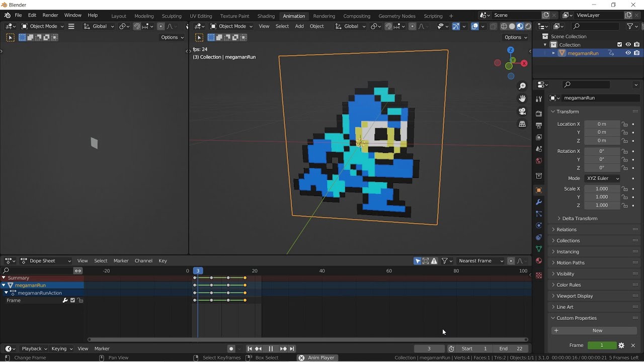Viewport: 644px width, 362px height.
Task: Open the File menu
Action: point(18,16)
